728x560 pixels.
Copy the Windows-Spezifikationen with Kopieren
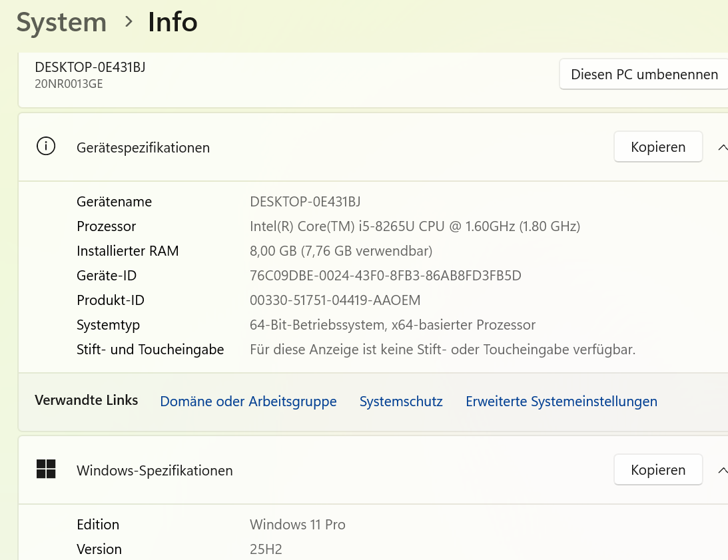pos(658,469)
